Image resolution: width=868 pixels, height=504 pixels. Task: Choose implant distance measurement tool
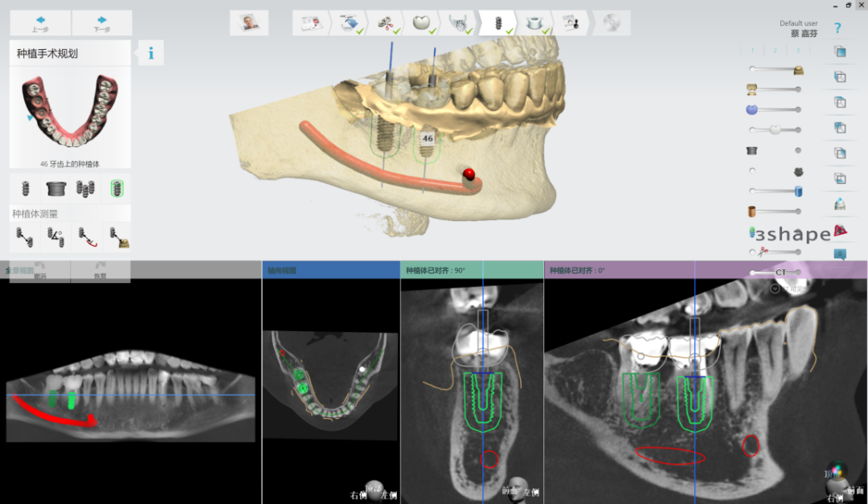(25, 237)
